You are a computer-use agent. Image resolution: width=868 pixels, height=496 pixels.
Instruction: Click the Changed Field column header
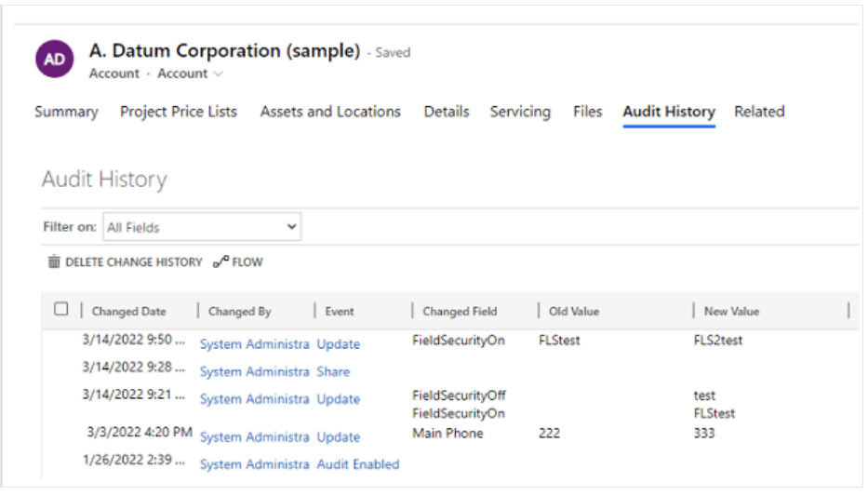coord(460,312)
